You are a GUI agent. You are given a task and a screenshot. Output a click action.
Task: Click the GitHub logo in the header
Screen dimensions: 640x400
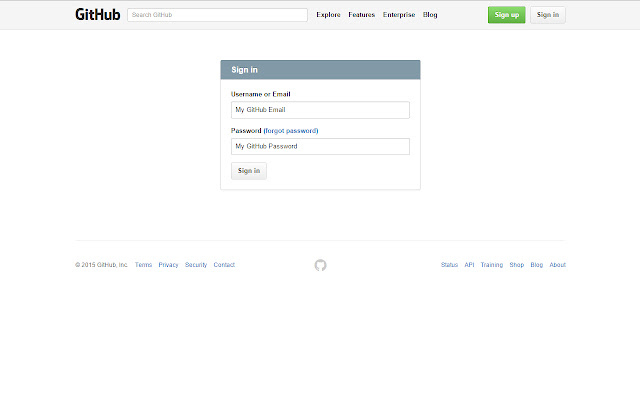pyautogui.click(x=98, y=15)
